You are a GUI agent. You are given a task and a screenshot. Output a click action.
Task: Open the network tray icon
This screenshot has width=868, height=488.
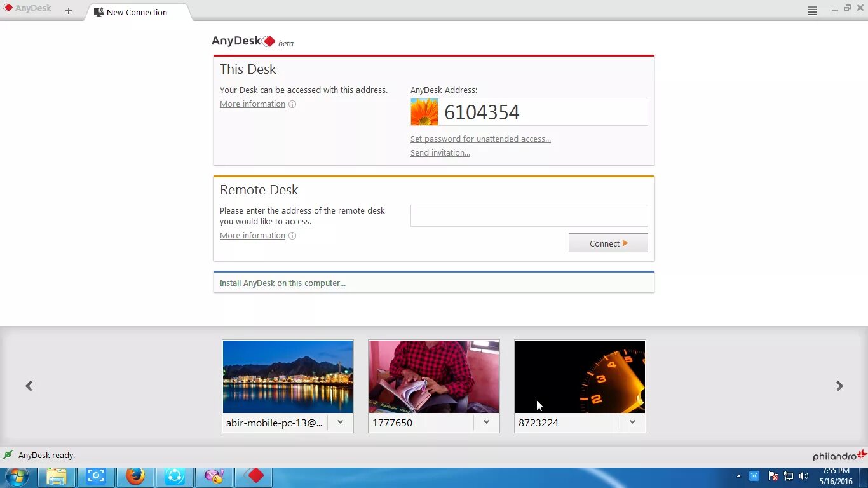pos(789,476)
